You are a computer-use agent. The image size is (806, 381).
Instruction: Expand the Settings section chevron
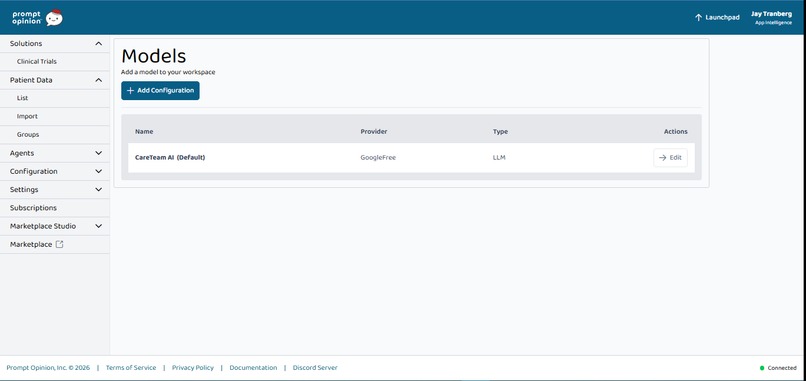point(99,190)
